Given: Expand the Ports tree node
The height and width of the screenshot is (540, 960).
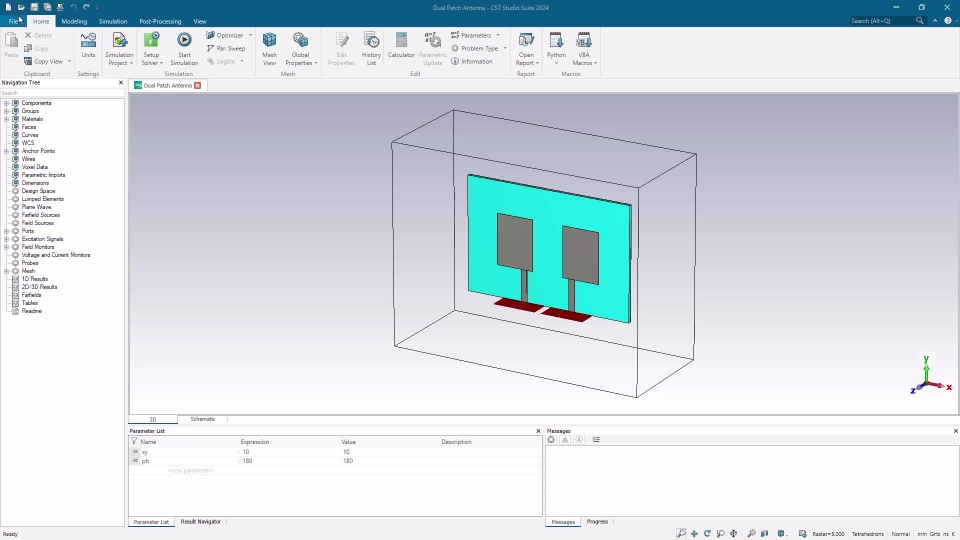Looking at the screenshot, I should point(6,231).
